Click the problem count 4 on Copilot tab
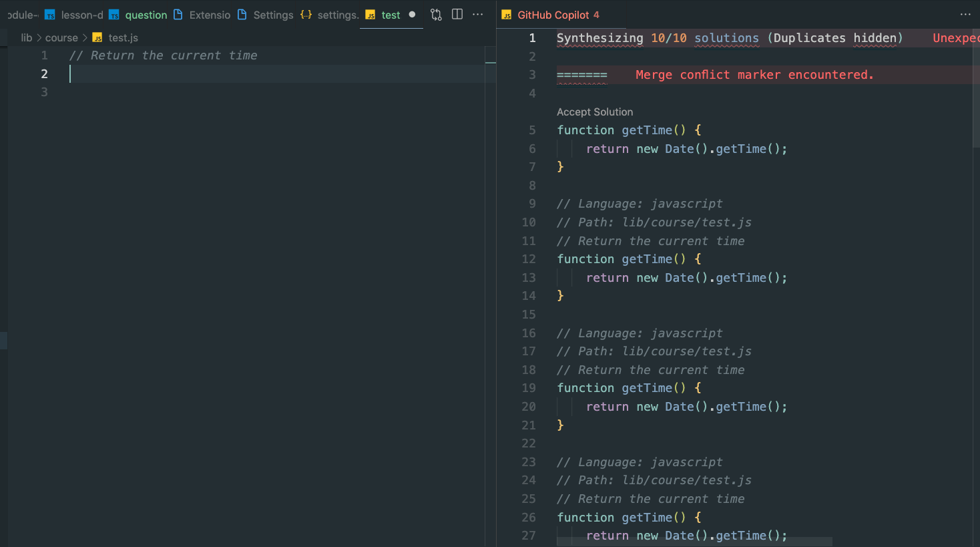 pos(596,15)
